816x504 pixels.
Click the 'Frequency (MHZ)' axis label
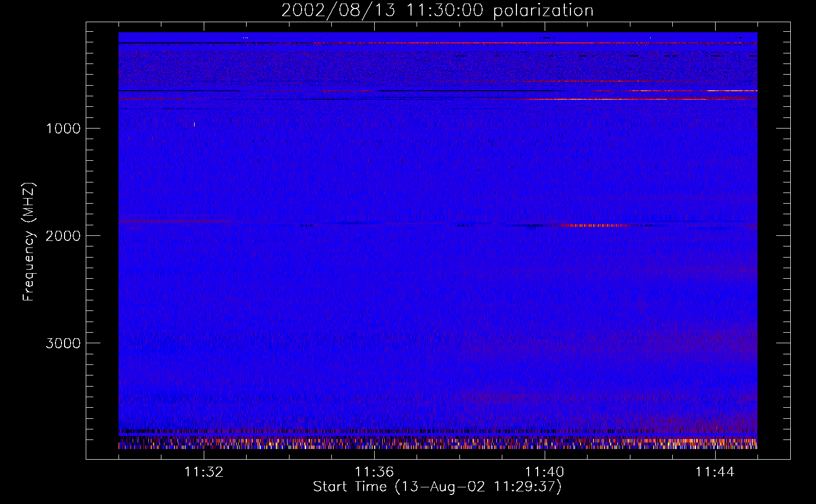click(x=29, y=242)
